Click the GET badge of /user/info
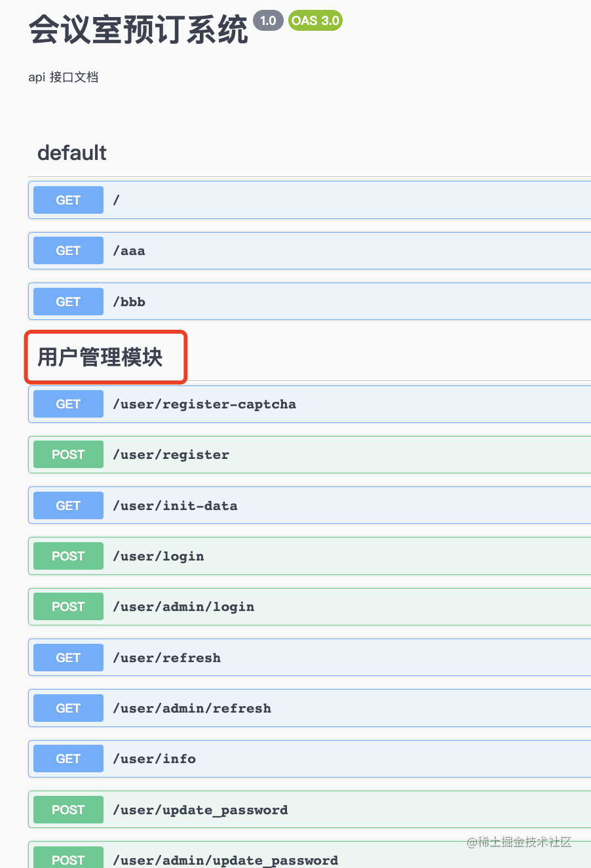Image resolution: width=591 pixels, height=868 pixels. [x=68, y=759]
